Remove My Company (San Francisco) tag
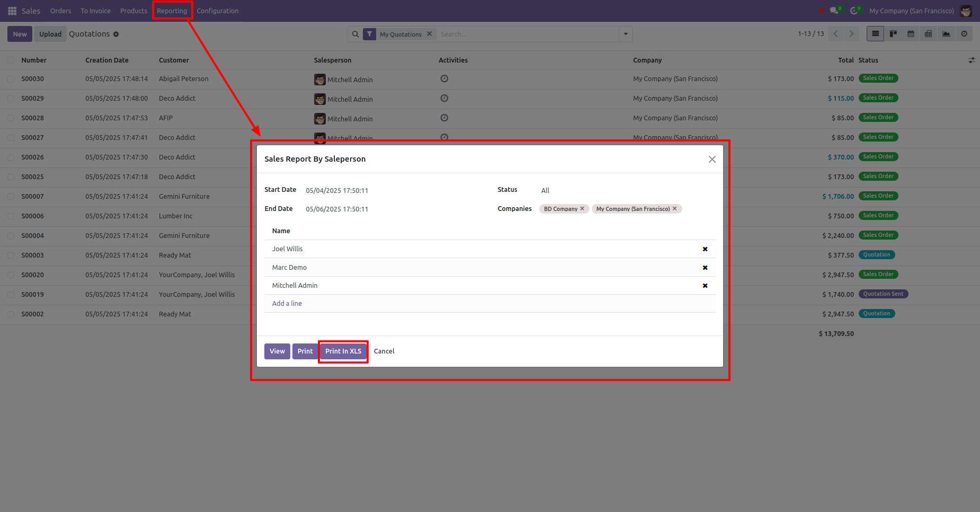 pos(674,209)
